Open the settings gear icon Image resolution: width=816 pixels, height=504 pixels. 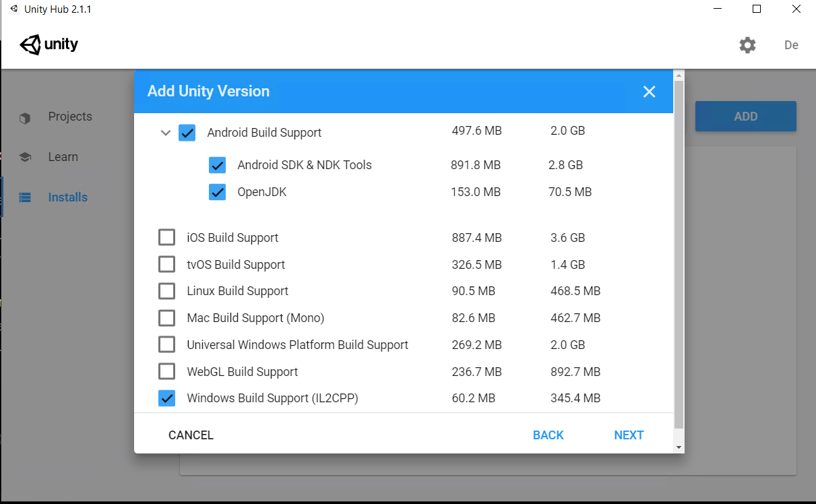(x=747, y=45)
